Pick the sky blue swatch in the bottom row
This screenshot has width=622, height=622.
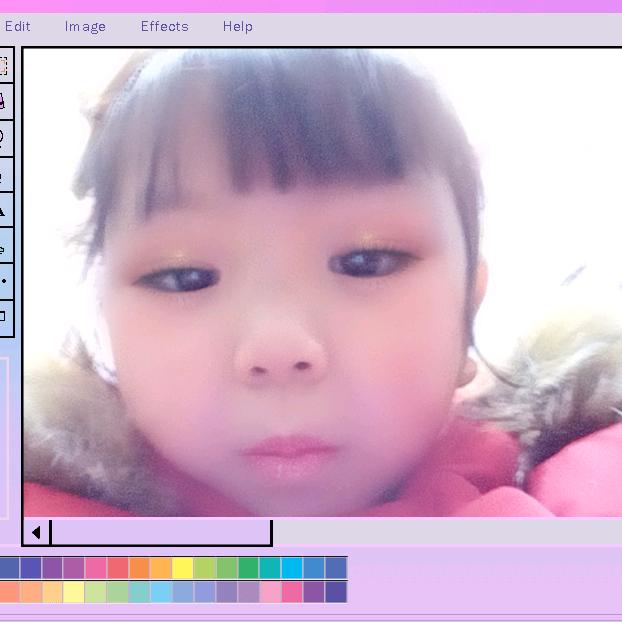coord(161,592)
